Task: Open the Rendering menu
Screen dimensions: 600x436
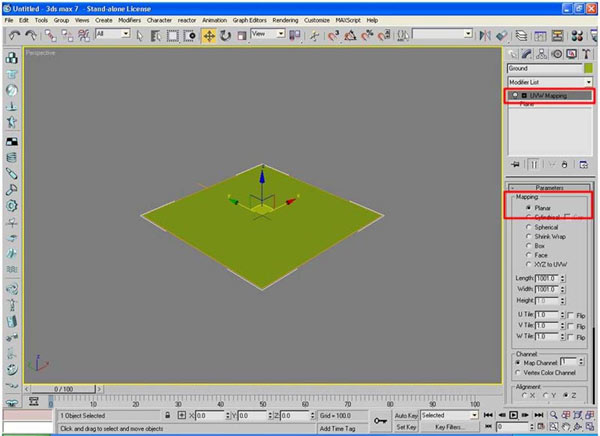Action: tap(285, 20)
